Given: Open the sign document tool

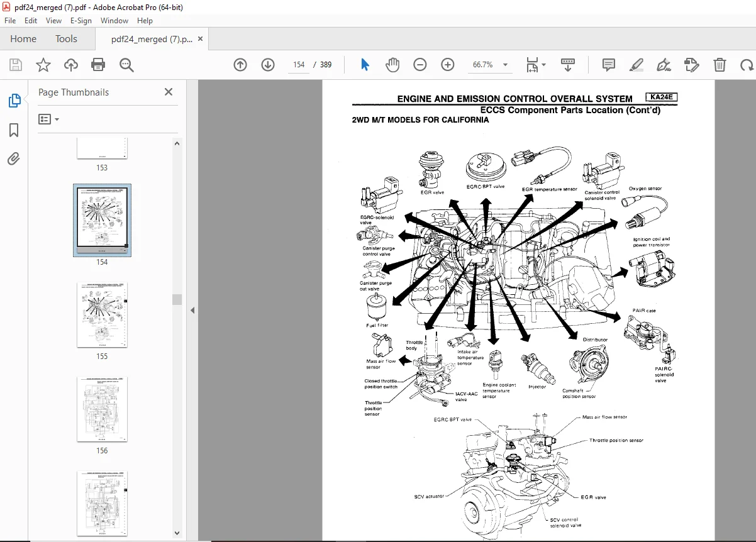Looking at the screenshot, I should pyautogui.click(x=664, y=65).
